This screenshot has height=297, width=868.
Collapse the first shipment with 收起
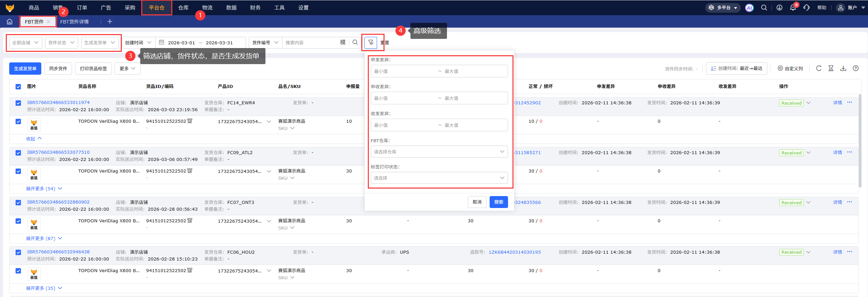34,139
